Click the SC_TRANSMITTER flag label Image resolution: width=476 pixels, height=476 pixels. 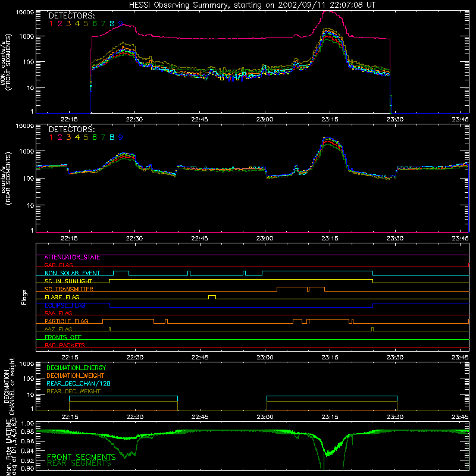69,289
